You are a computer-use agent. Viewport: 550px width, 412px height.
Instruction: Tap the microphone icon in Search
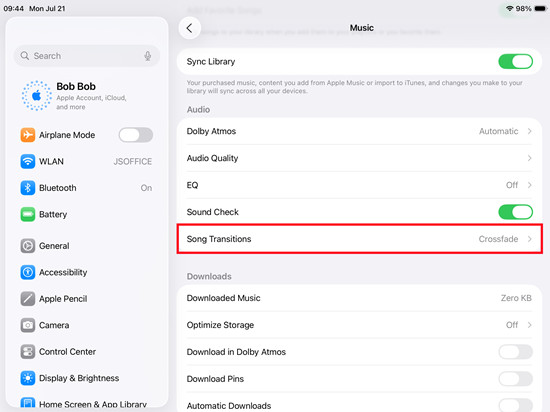pyautogui.click(x=148, y=56)
